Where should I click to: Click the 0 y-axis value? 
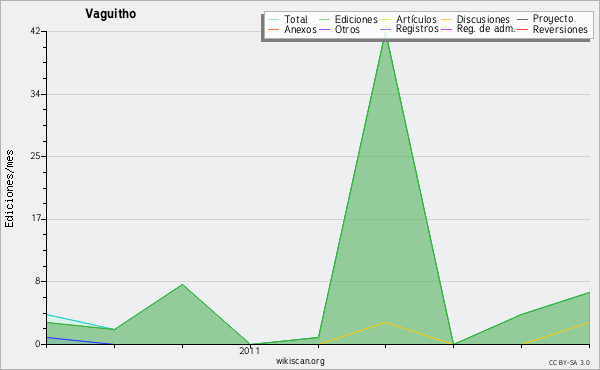(38, 344)
